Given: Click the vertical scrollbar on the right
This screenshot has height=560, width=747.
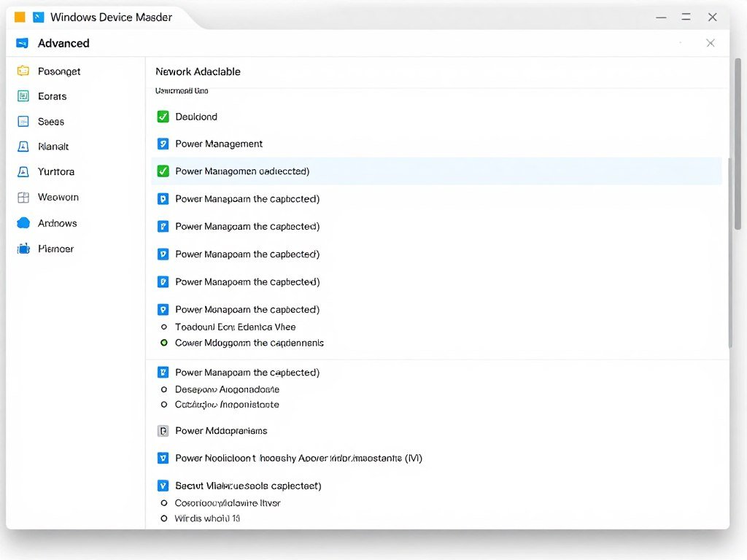Looking at the screenshot, I should (738, 197).
